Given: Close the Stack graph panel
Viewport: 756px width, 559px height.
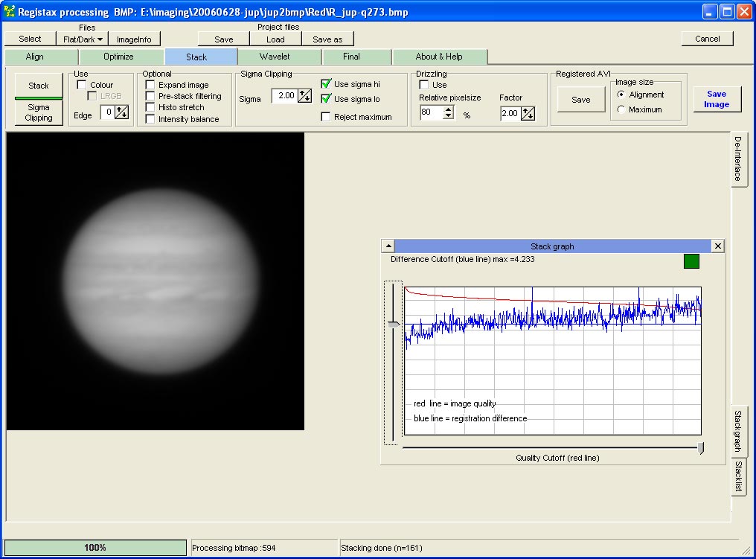Looking at the screenshot, I should point(718,246).
